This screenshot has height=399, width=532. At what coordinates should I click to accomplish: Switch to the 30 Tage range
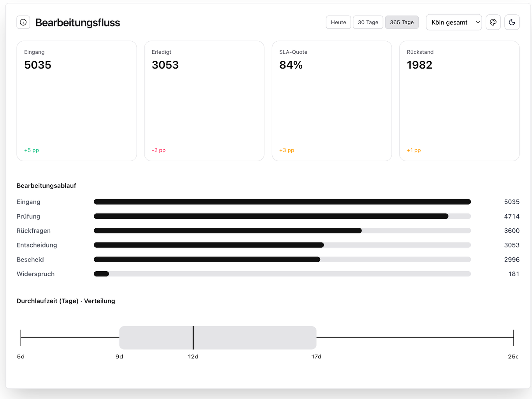tap(368, 22)
